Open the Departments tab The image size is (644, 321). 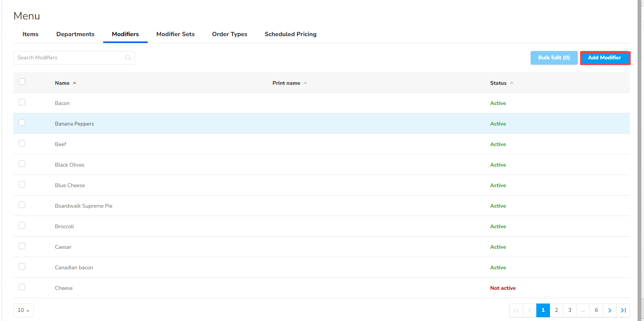[75, 34]
